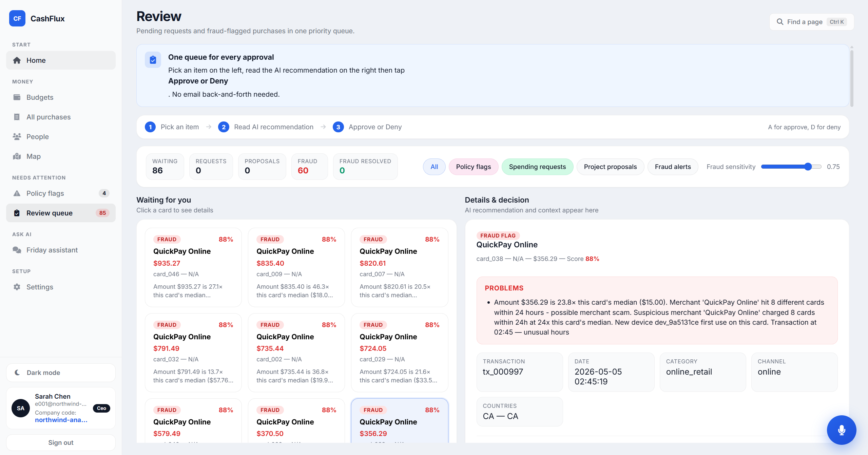Open All purchases in sidebar
Viewport: 868px width, 455px height.
(61, 117)
